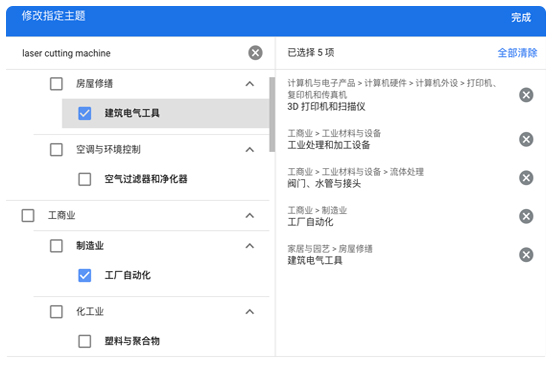The image size is (552, 366).
Task: Check the 制造业 checkbox
Action: [56, 246]
